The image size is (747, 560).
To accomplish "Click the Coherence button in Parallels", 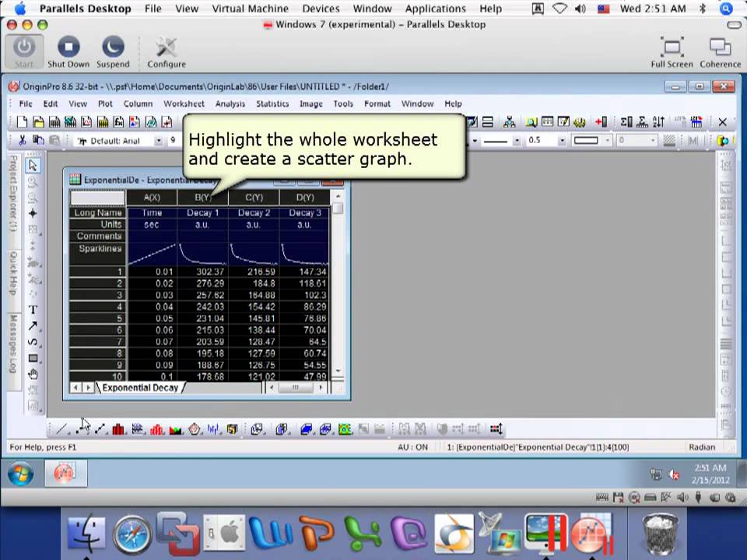I will pyautogui.click(x=721, y=52).
